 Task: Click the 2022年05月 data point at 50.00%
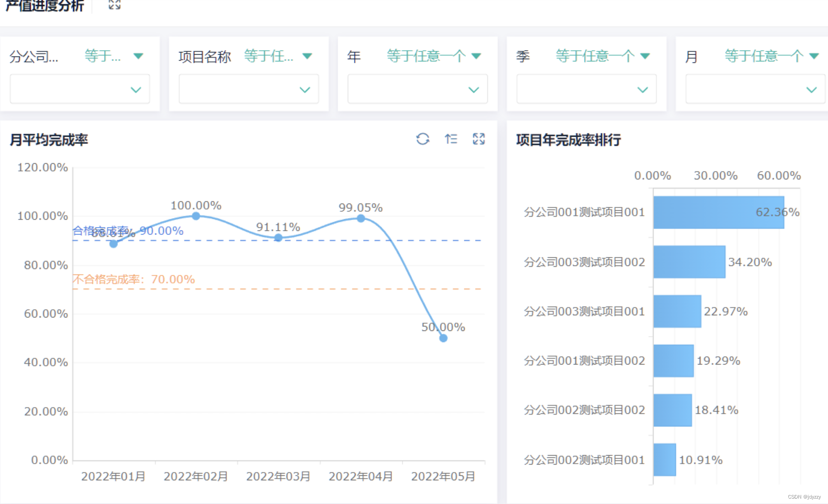[443, 338]
